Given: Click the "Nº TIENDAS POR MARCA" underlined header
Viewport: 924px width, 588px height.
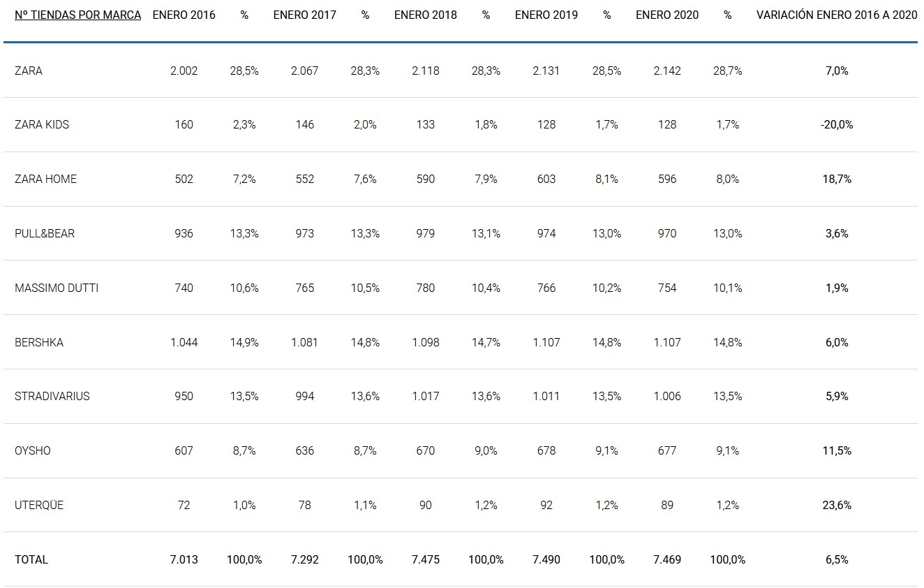Looking at the screenshot, I should tap(77, 15).
